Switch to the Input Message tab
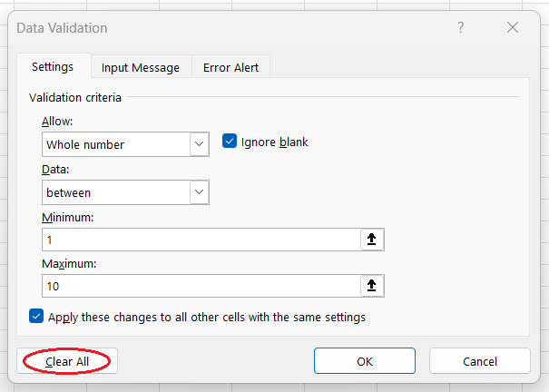The height and width of the screenshot is (392, 549). tap(141, 67)
